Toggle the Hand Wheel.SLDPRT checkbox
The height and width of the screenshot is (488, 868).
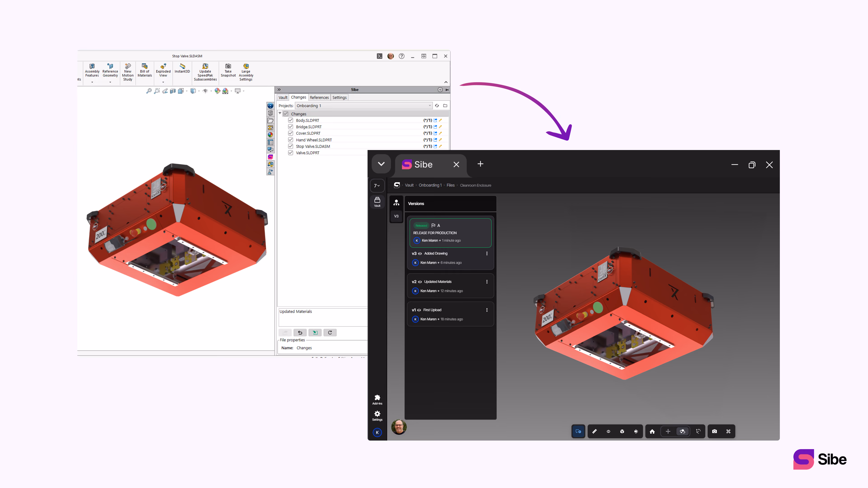click(290, 140)
